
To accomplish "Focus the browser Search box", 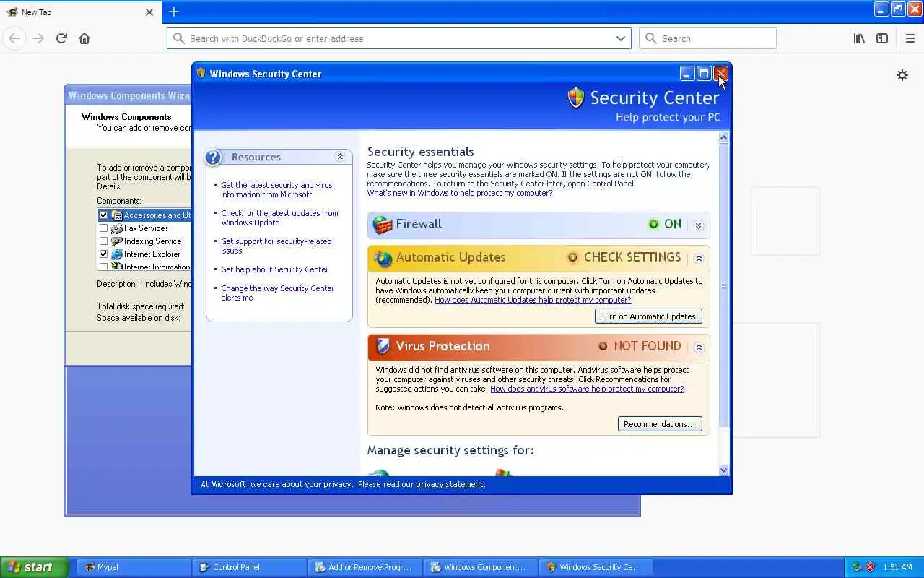I will pyautogui.click(x=707, y=38).
